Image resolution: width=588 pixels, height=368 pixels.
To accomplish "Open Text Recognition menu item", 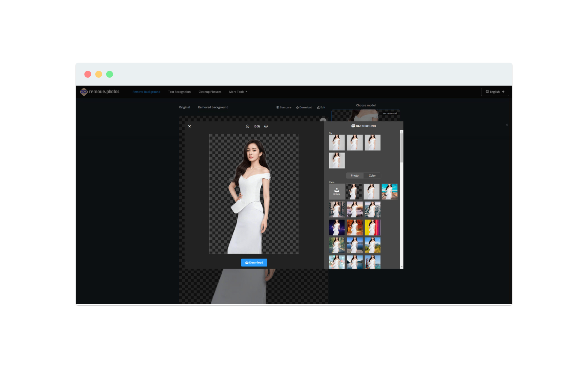I will 179,92.
